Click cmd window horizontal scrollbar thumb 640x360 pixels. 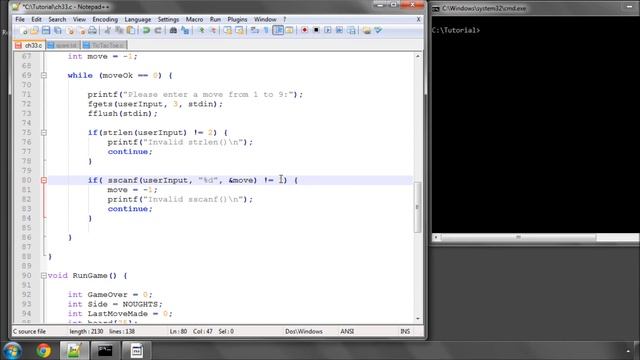[518, 237]
